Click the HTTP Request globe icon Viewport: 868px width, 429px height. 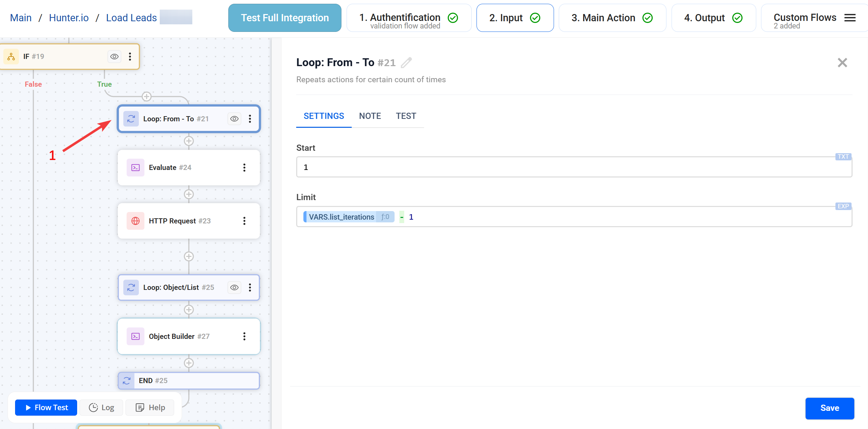135,221
